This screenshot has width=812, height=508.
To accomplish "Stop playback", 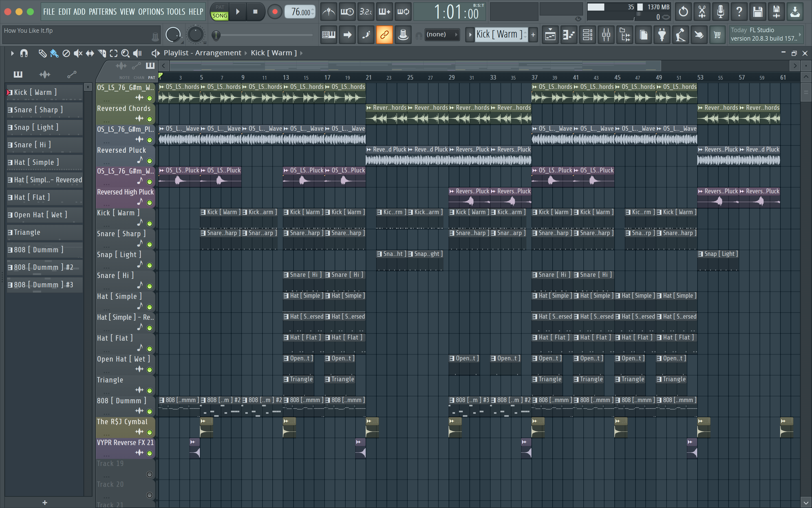I will coord(255,12).
